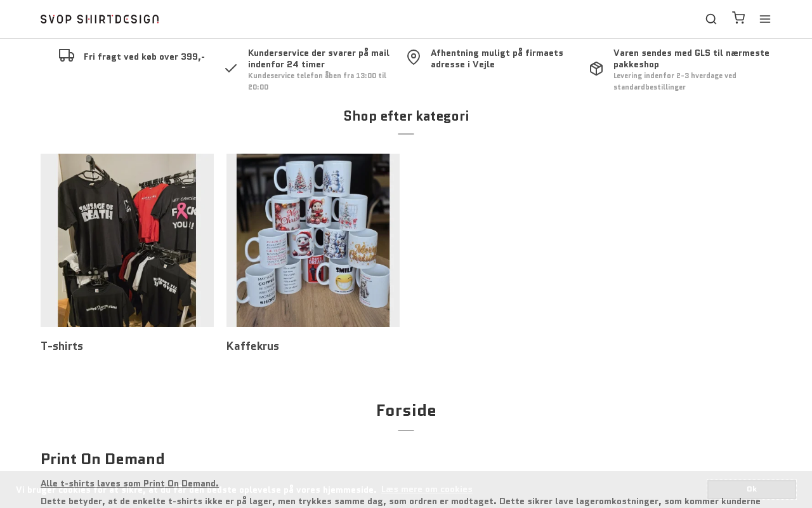Open the Kaffekrus mugs category image
Screen dimensions: 812x508
(x=313, y=240)
